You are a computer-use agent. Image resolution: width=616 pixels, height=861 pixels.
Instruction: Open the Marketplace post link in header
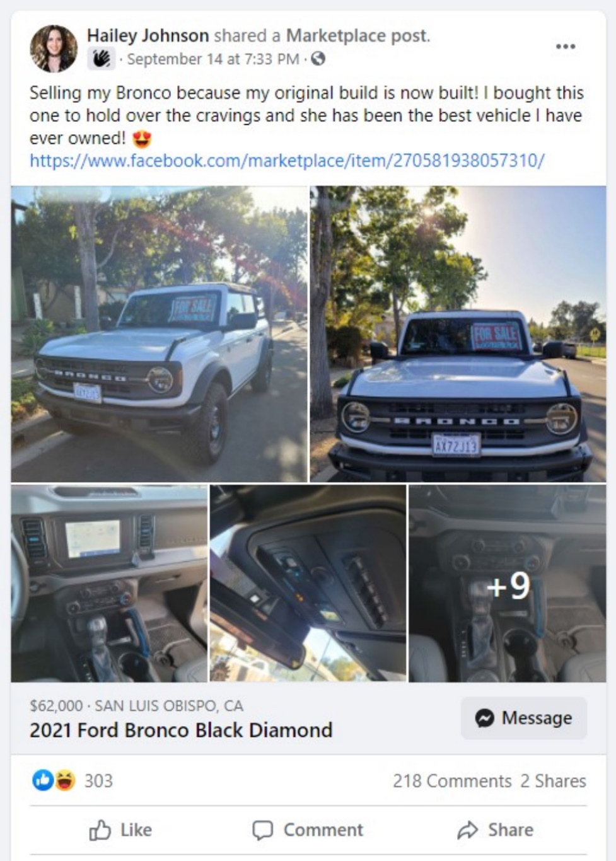[357, 35]
